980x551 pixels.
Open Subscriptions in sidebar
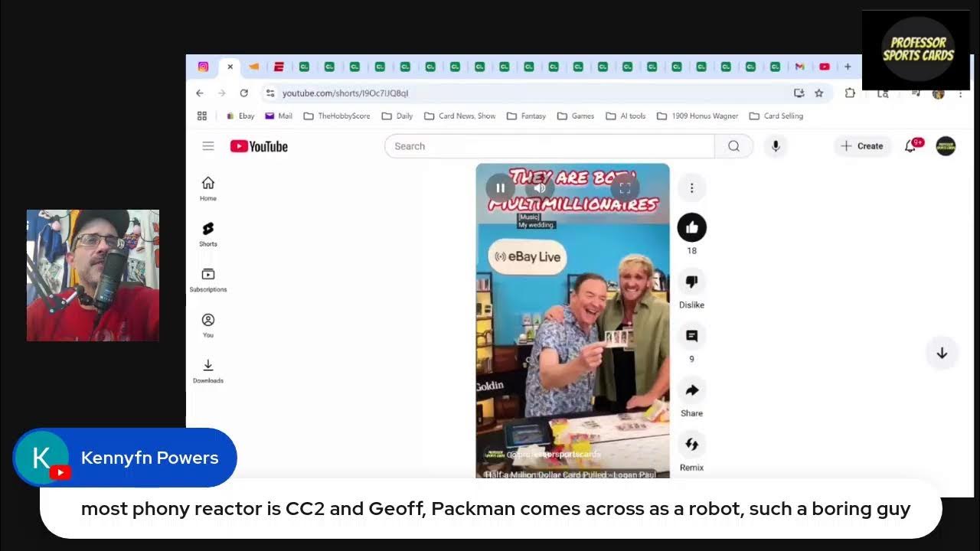click(x=208, y=279)
